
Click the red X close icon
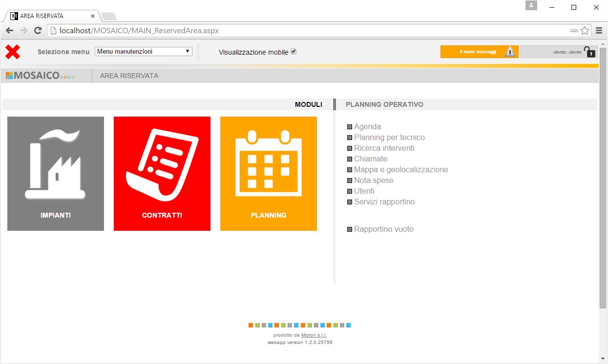pyautogui.click(x=13, y=52)
